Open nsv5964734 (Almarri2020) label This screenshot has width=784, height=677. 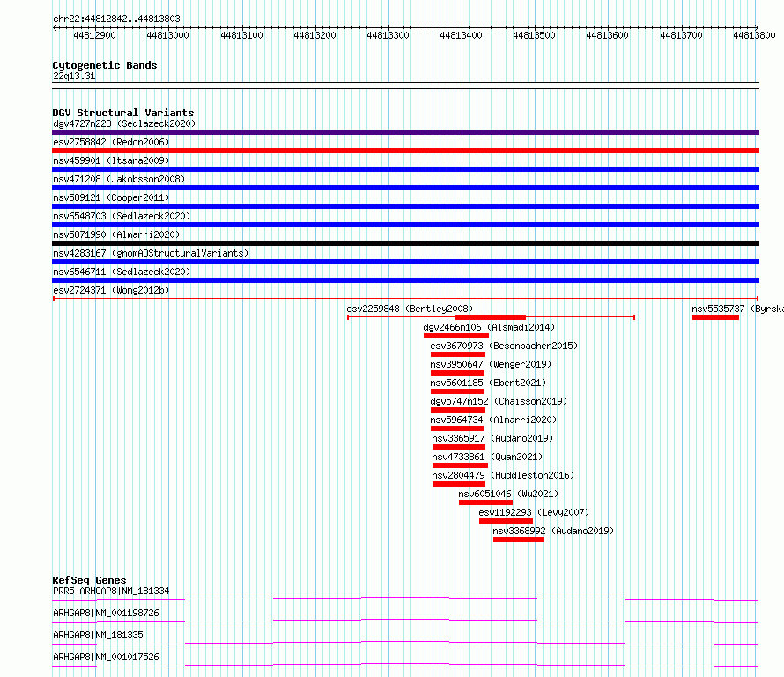493,420
